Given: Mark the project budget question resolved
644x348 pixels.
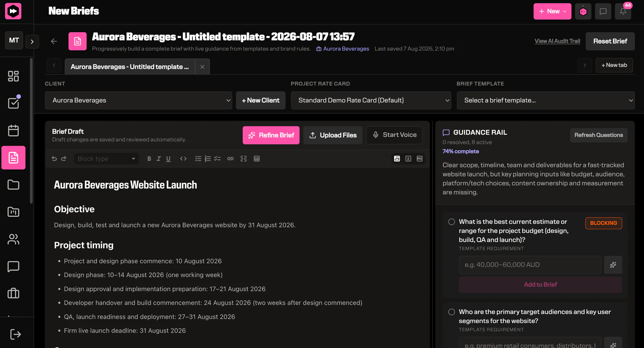Looking at the screenshot, I should pos(451,222).
